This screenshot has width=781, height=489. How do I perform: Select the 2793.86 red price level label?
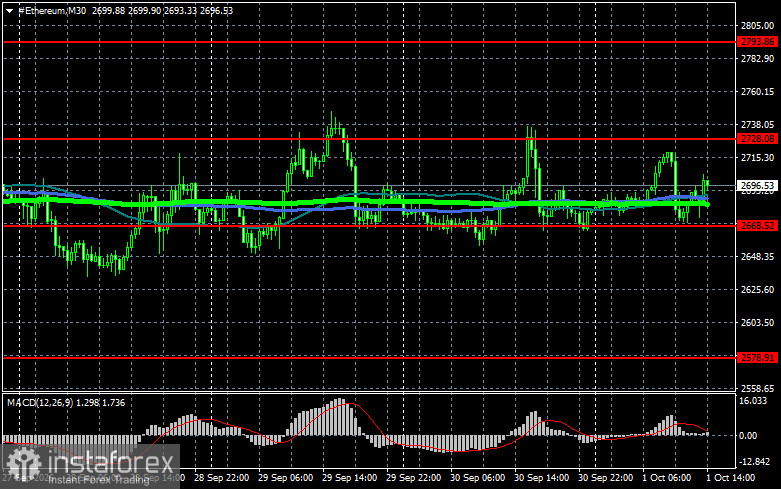758,42
